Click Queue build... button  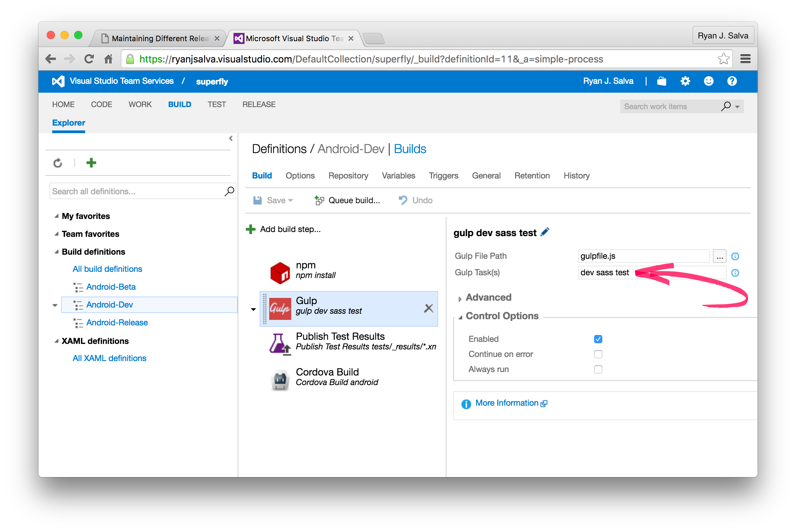coord(347,200)
